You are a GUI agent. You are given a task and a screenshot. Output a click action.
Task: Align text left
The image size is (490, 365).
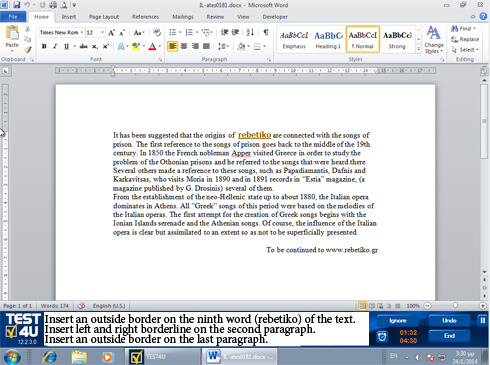click(x=172, y=46)
